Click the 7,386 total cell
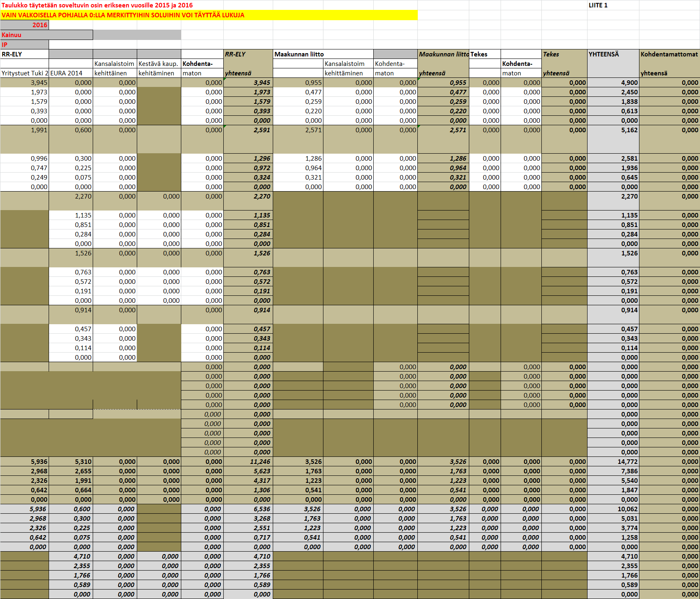This screenshot has height=599, width=700. pyautogui.click(x=613, y=471)
